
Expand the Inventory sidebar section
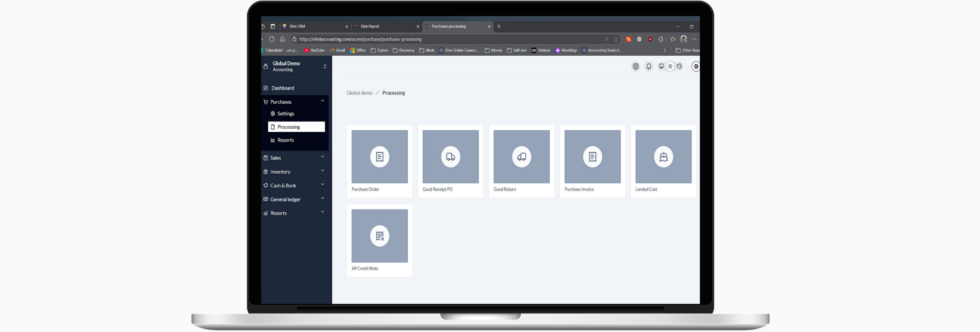tap(293, 172)
